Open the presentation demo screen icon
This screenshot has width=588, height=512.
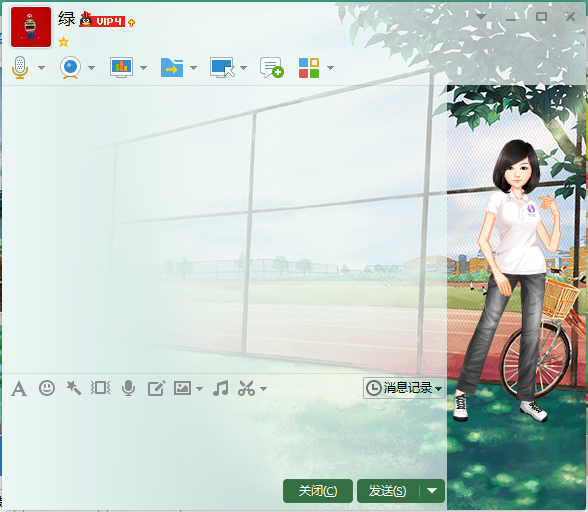click(122, 68)
